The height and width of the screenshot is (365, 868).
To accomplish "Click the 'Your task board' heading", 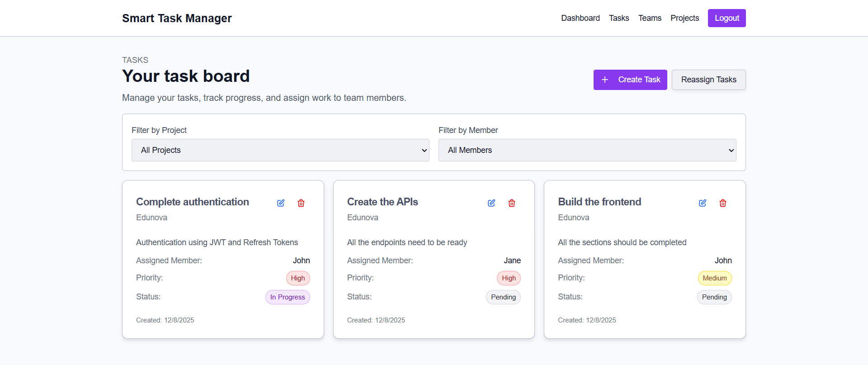I will pyautogui.click(x=186, y=76).
